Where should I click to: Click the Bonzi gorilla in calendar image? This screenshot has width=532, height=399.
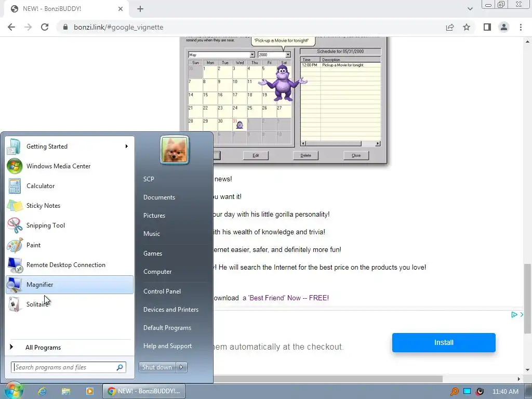283,83
